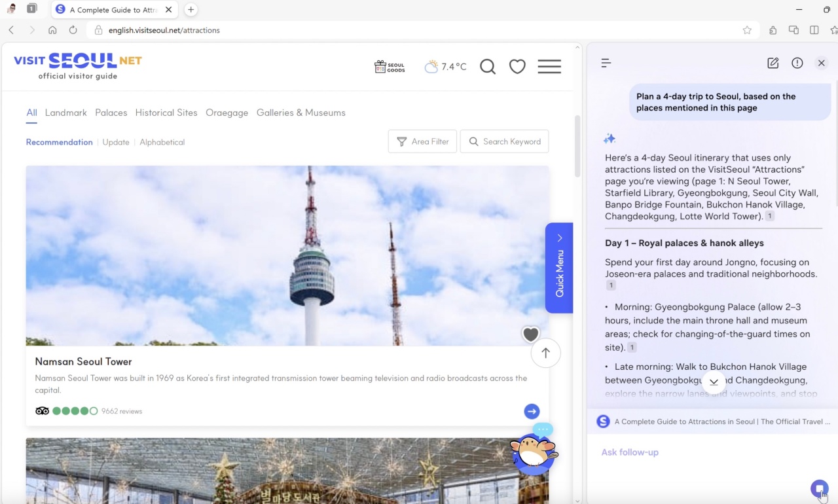Open the hamburger menu in the site header
Image resolution: width=838 pixels, height=504 pixels.
(x=549, y=66)
